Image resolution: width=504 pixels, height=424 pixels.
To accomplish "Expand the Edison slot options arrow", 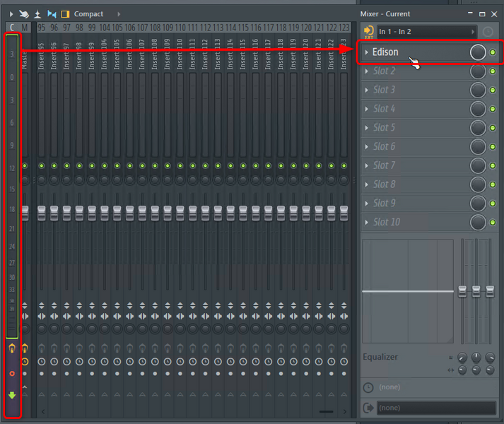I will coord(366,52).
